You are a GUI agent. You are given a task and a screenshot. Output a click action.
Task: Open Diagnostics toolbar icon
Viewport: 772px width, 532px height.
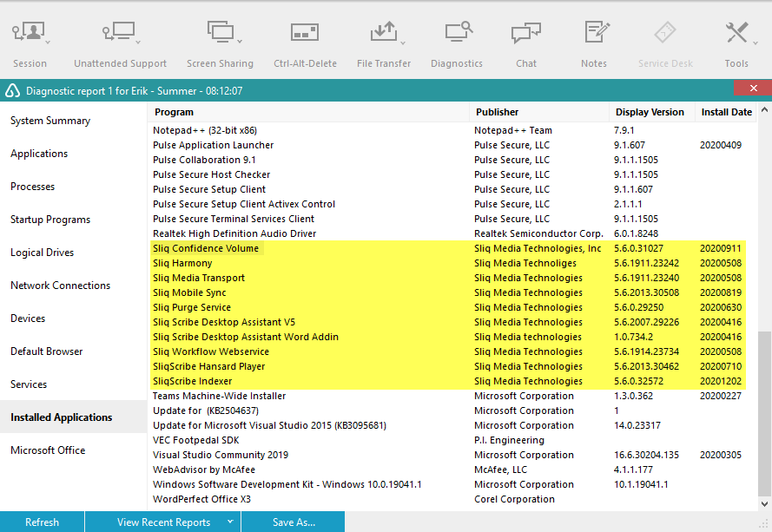coord(459,31)
